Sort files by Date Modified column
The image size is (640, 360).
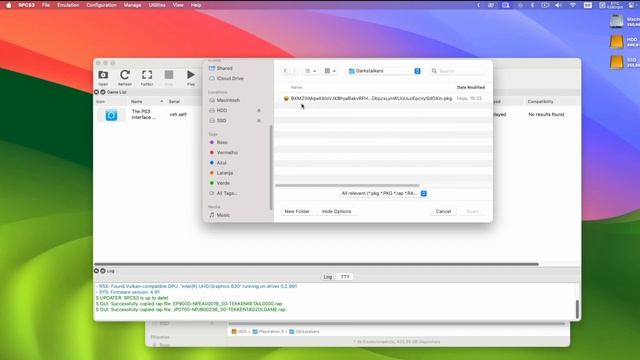coord(471,87)
